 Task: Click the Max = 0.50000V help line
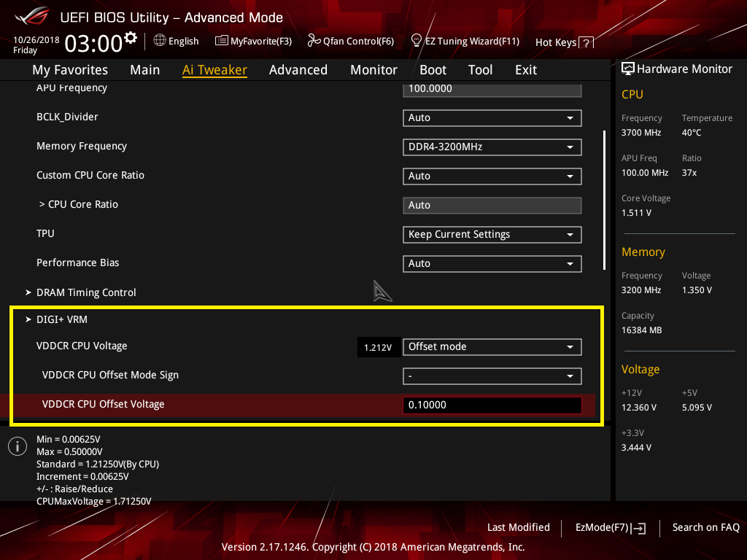(69, 452)
